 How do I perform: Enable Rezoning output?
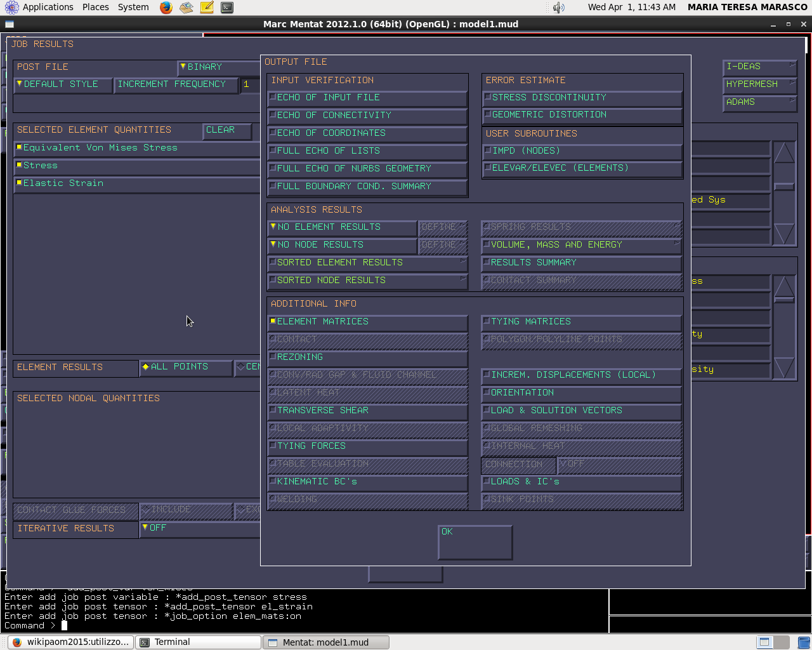coord(368,357)
